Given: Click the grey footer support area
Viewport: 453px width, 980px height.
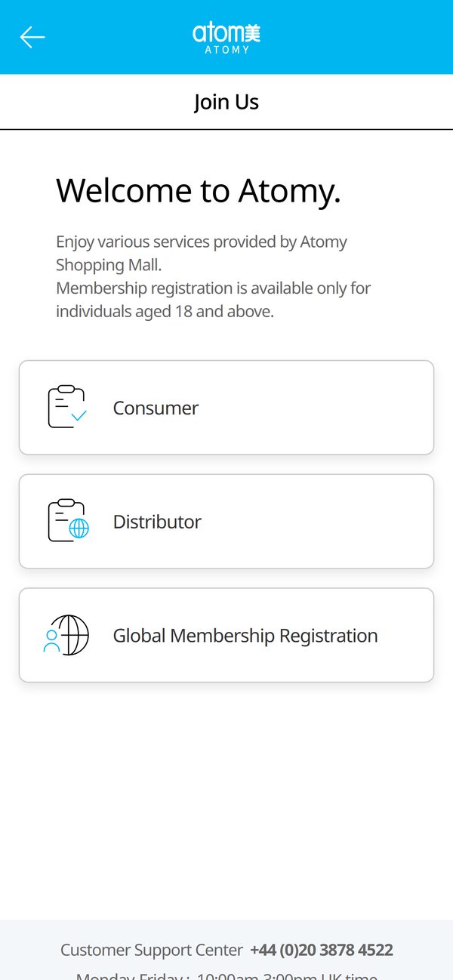Looking at the screenshot, I should pos(226,950).
